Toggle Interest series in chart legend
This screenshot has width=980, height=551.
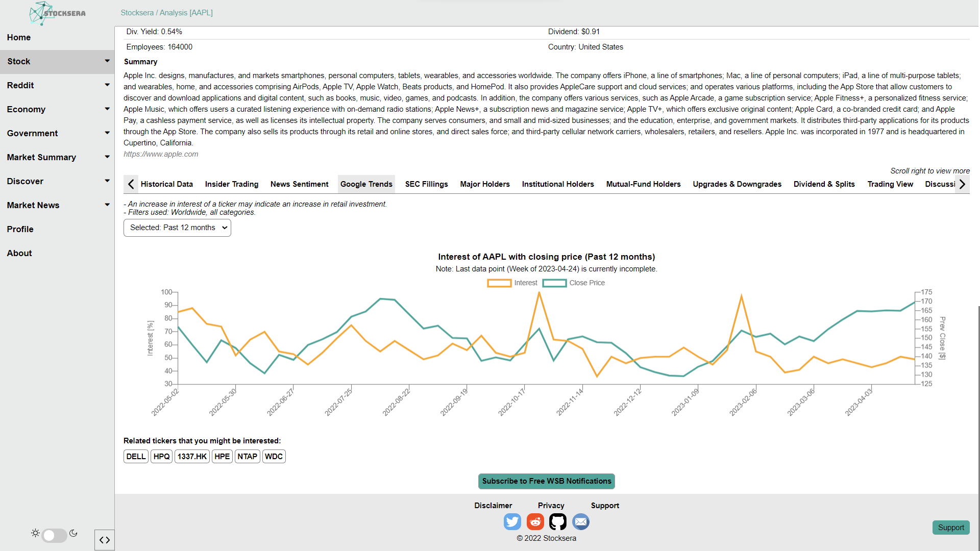coord(512,283)
